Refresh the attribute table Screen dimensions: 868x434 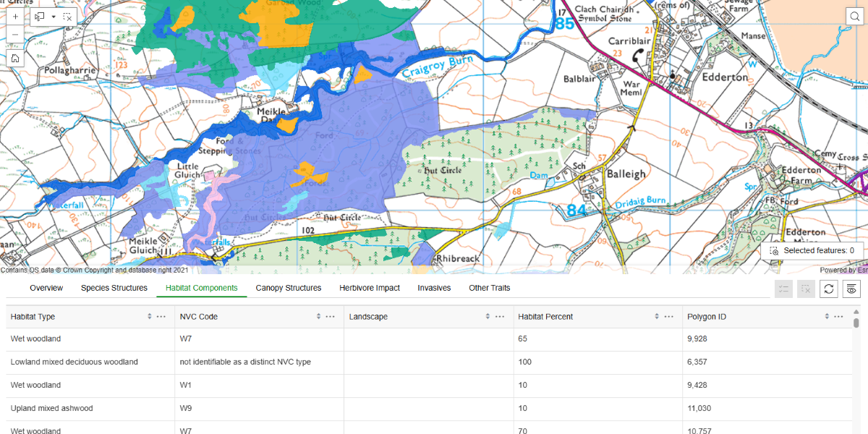829,289
